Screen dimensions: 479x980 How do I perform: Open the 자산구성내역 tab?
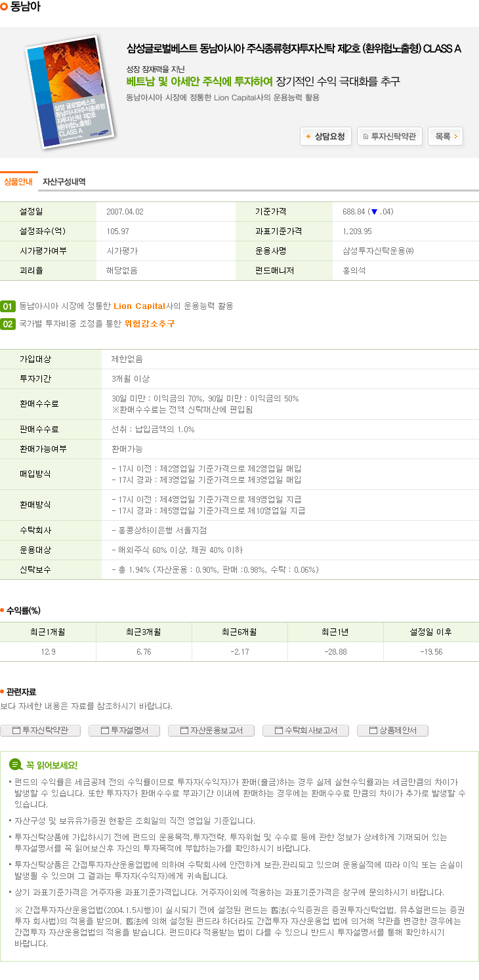coord(64,182)
